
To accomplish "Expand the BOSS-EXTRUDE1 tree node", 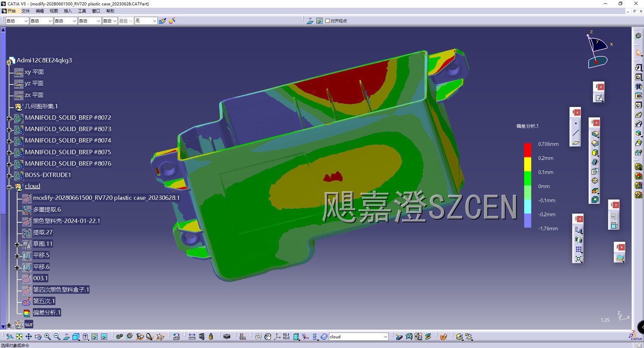I will (x=9, y=176).
